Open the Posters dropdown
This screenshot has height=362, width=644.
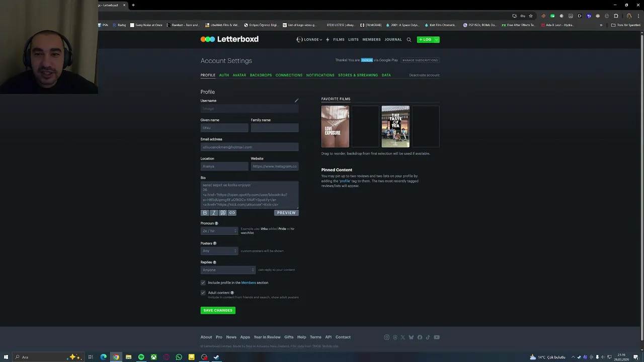pyautogui.click(x=219, y=251)
